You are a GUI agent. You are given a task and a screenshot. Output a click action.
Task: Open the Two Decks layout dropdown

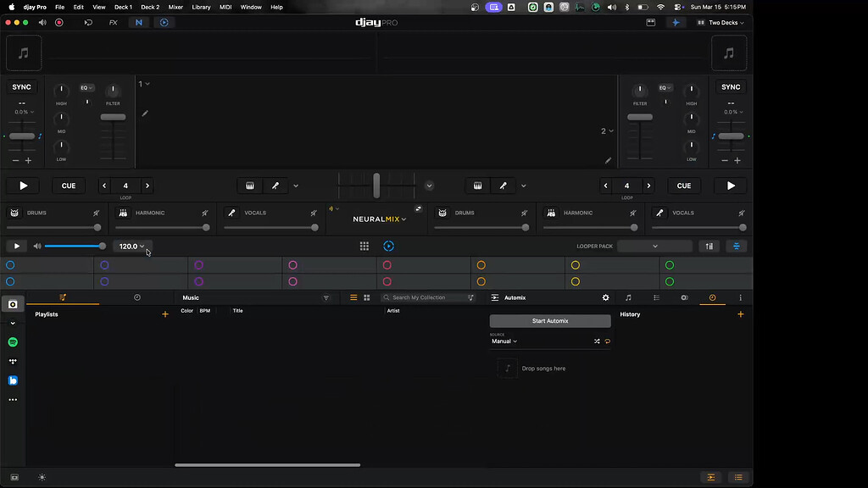pyautogui.click(x=721, y=23)
